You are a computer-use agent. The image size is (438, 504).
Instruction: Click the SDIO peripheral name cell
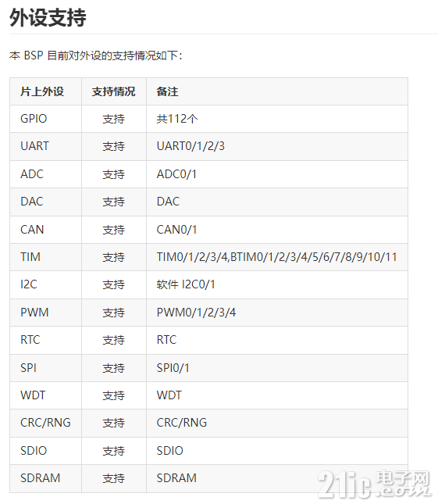click(x=45, y=451)
